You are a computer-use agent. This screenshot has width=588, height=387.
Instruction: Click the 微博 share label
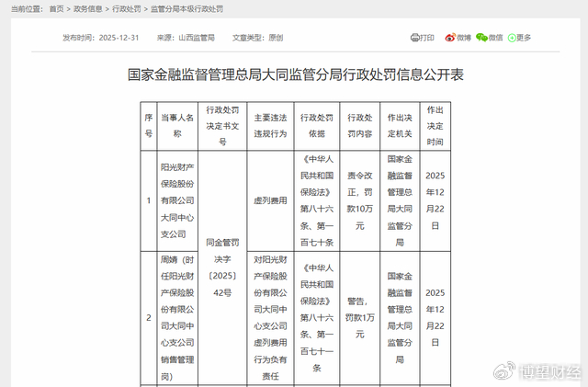463,38
